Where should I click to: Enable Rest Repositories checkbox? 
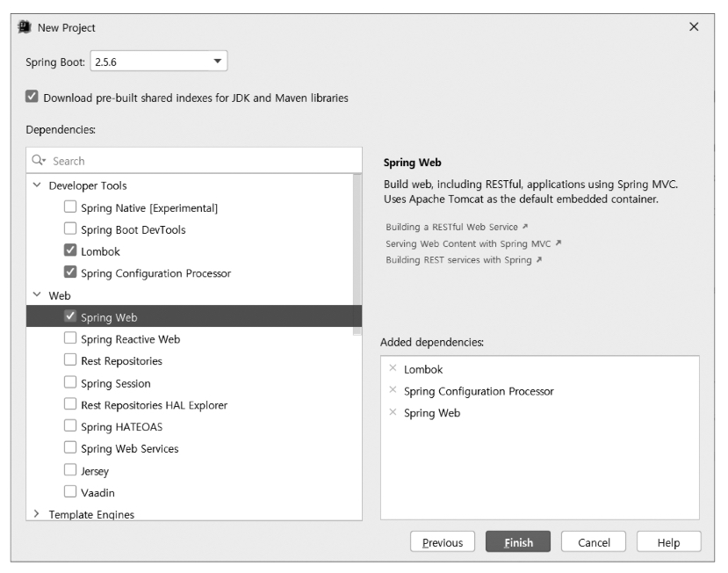click(x=70, y=359)
